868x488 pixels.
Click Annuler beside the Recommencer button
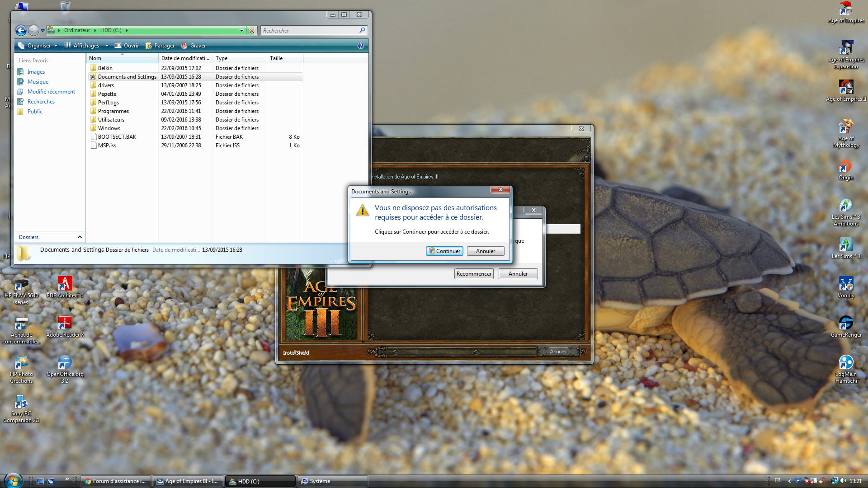point(518,274)
